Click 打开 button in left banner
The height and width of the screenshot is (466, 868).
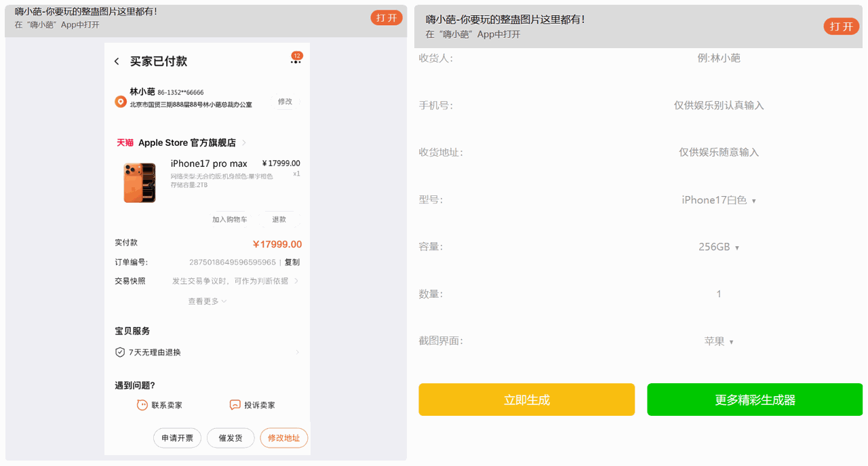click(x=387, y=18)
